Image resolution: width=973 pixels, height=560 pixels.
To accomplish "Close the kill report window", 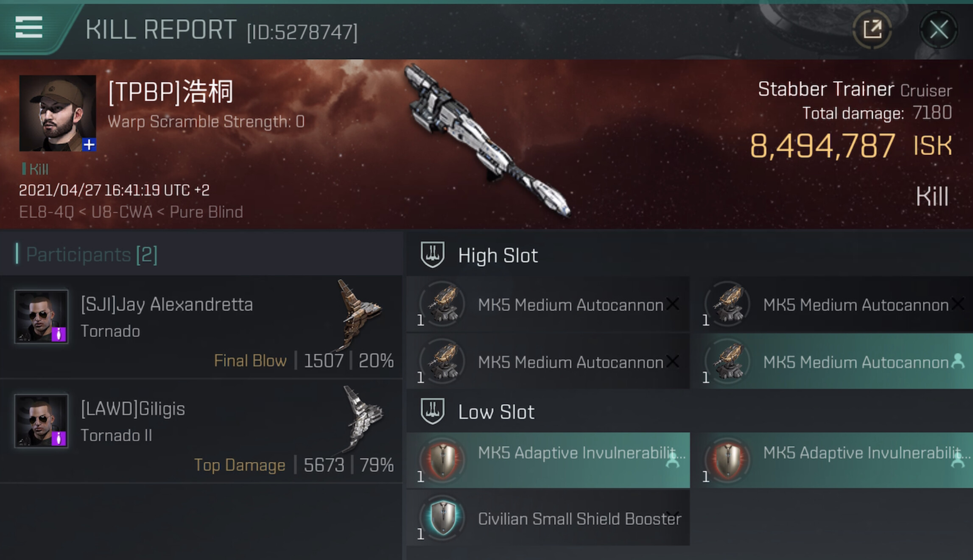I will 938,30.
